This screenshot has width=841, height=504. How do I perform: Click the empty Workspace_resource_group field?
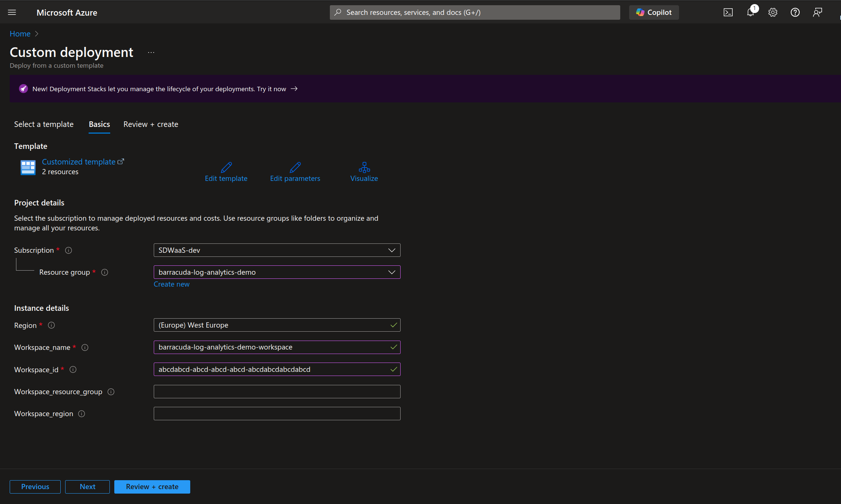277,392
